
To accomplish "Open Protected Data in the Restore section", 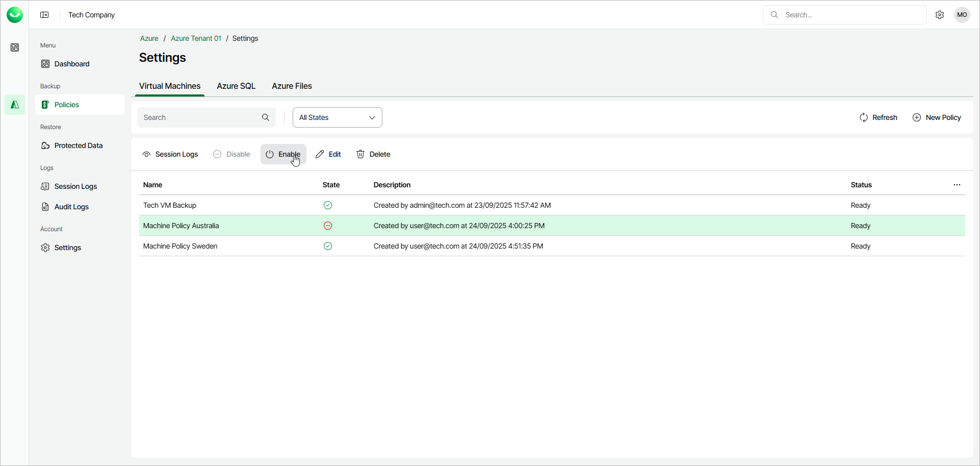I will click(78, 145).
